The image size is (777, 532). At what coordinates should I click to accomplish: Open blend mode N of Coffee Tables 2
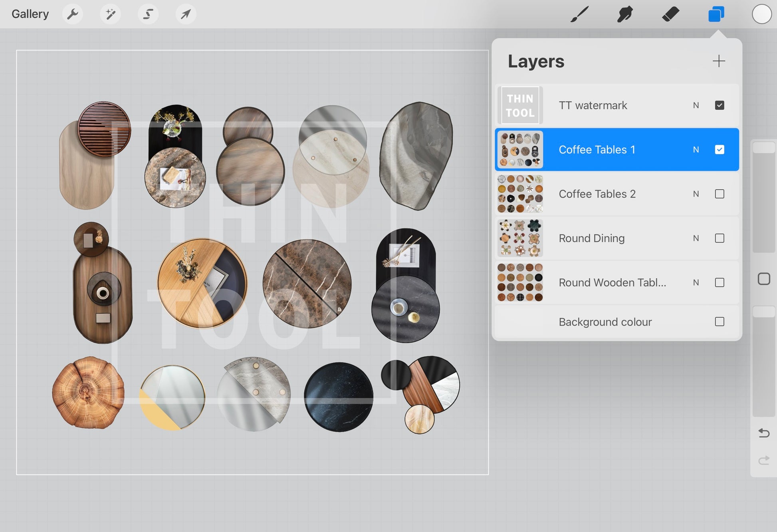[696, 194]
